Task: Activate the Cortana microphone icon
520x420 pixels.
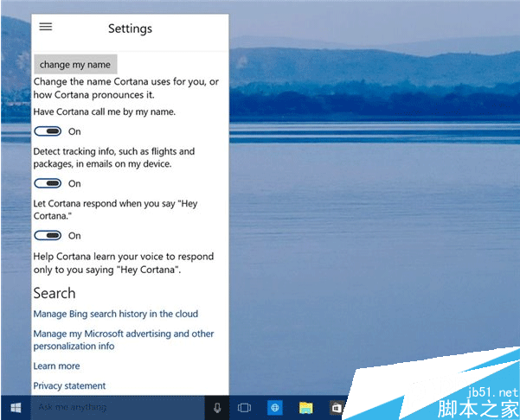Action: [x=216, y=407]
